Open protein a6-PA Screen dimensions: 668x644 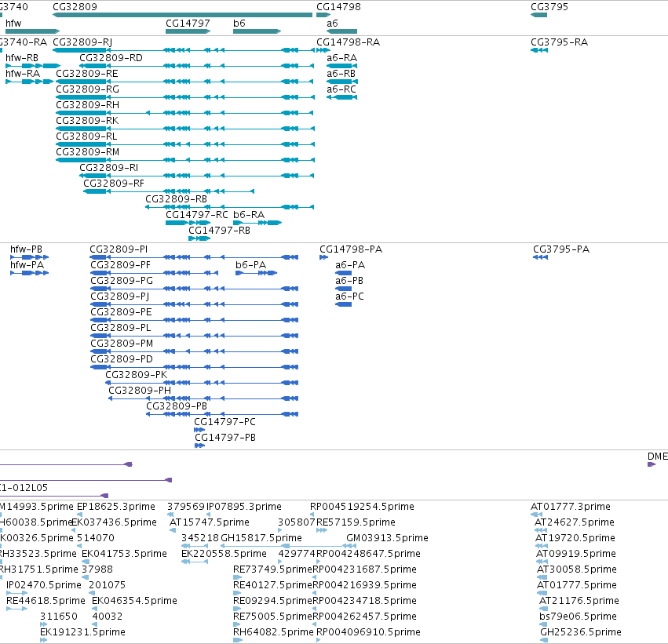[x=343, y=273]
